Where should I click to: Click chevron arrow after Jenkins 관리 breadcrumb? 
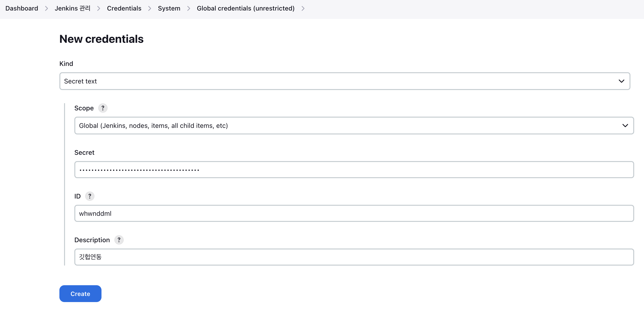(x=98, y=8)
